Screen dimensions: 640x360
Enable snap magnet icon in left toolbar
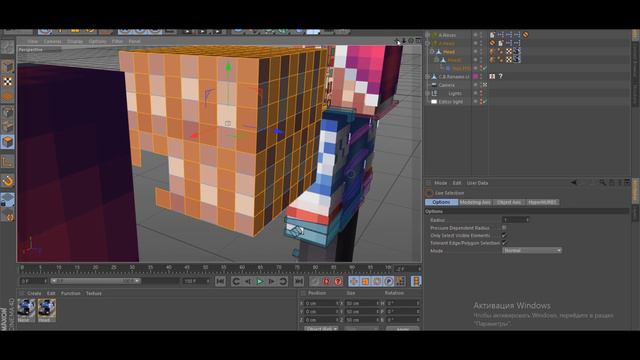tap(8, 181)
